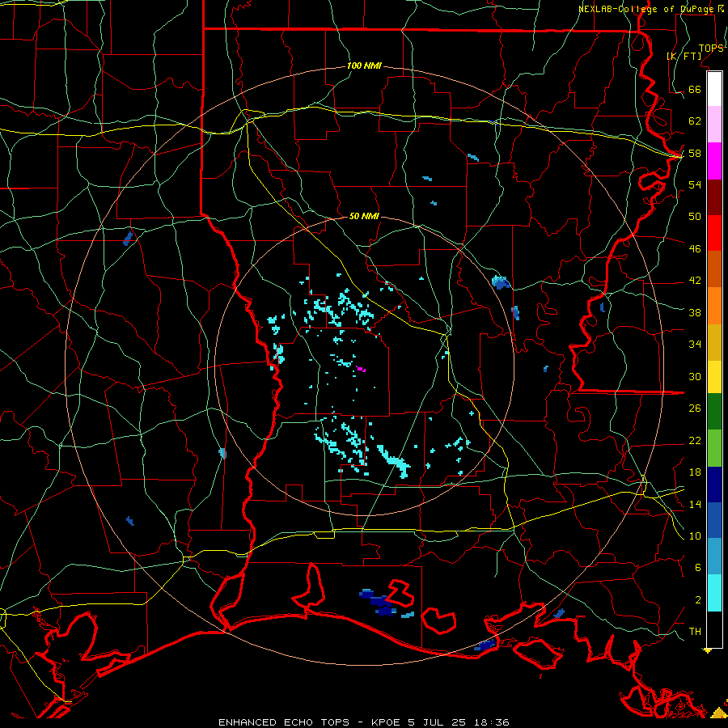Click the TOPS legend title
Viewport: 728px width, 728px height.
click(x=711, y=48)
